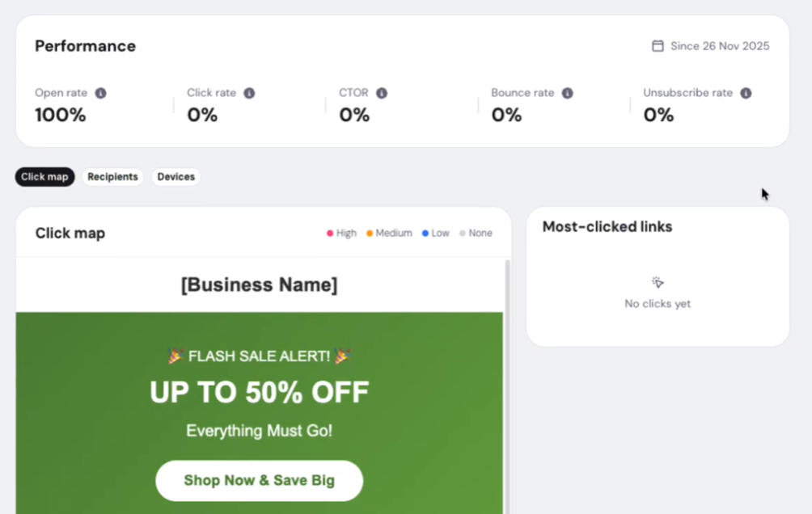Click the Low blue legend dot
This screenshot has width=812, height=514.
click(425, 234)
